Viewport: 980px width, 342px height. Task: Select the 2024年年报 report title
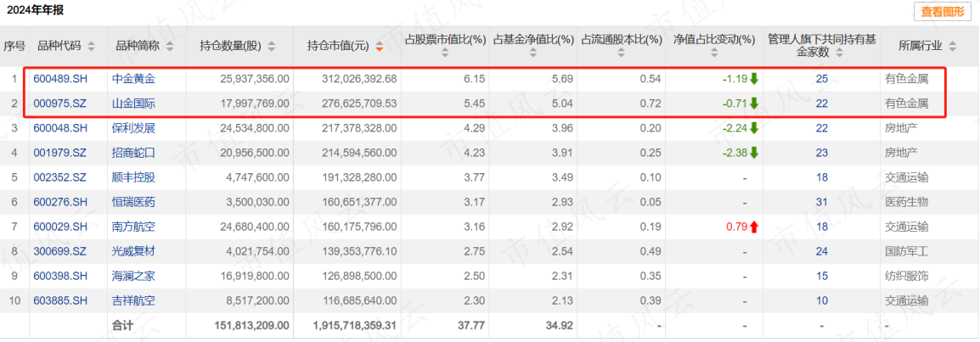tap(35, 10)
